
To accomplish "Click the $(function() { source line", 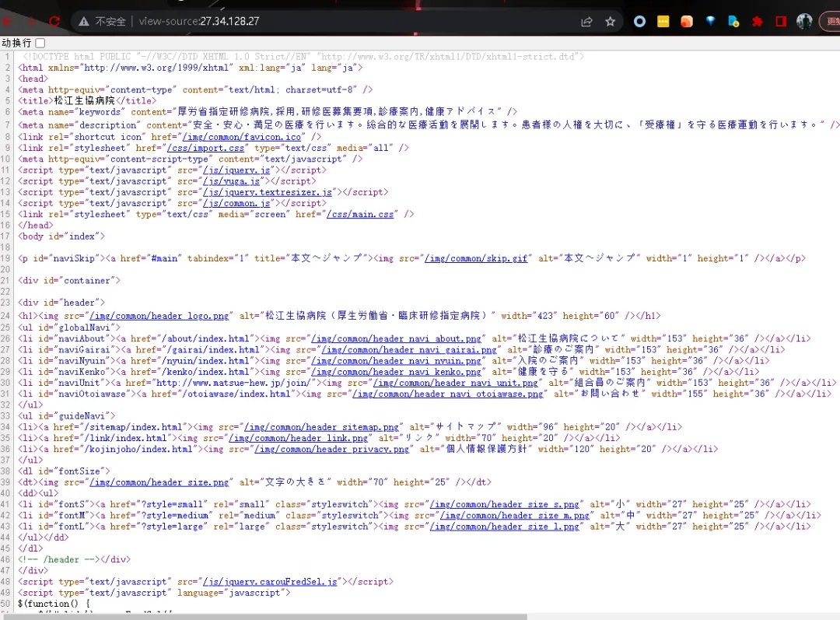I will pos(54,604).
